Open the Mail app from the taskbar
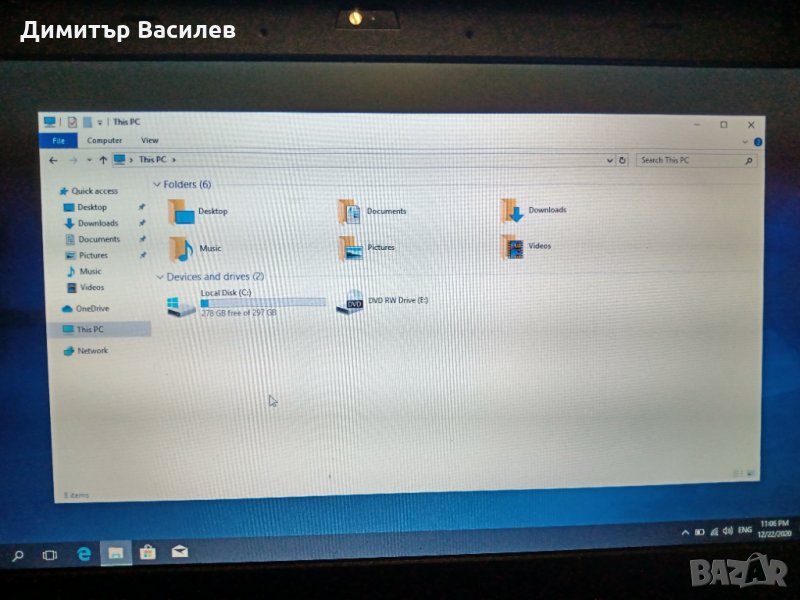 (x=179, y=552)
